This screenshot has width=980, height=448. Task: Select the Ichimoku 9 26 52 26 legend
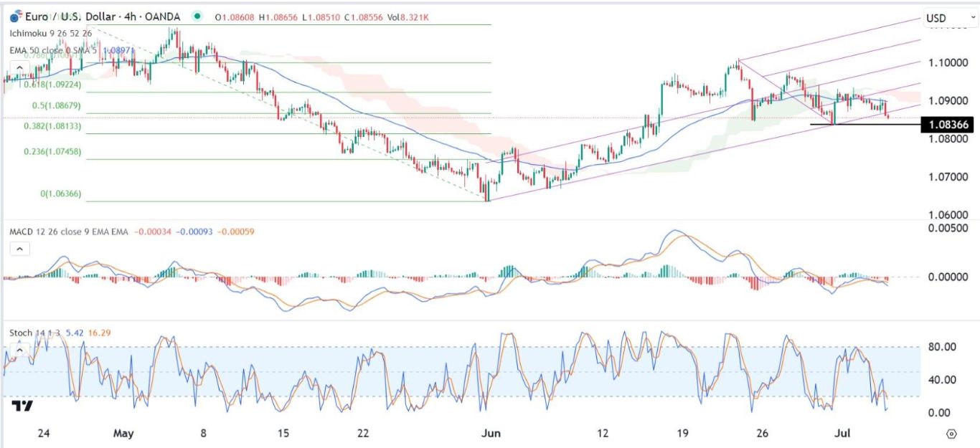click(50, 34)
